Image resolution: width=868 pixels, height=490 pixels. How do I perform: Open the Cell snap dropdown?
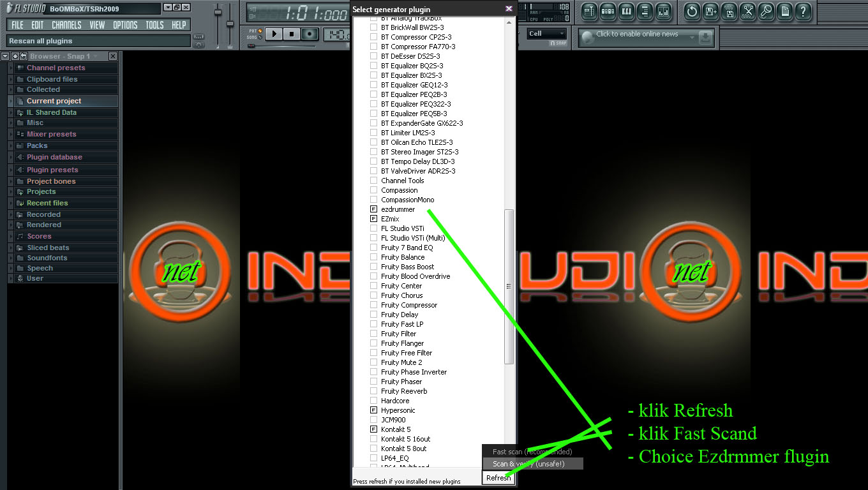pyautogui.click(x=547, y=34)
